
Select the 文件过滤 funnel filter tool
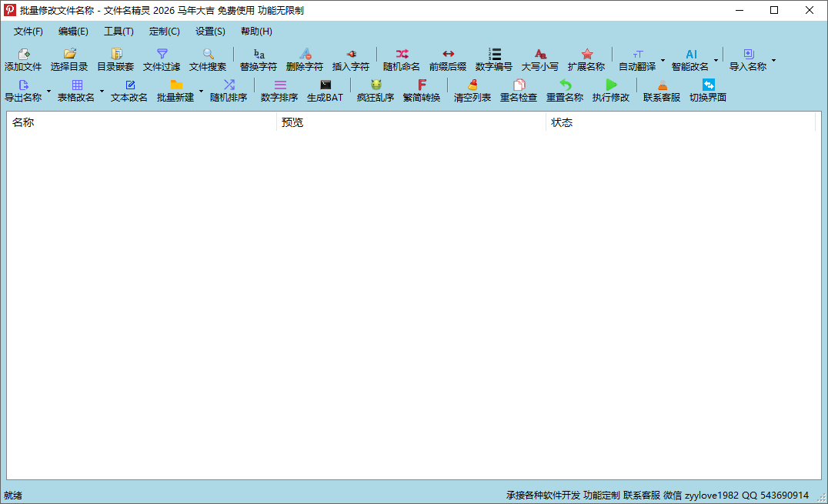[x=162, y=54]
